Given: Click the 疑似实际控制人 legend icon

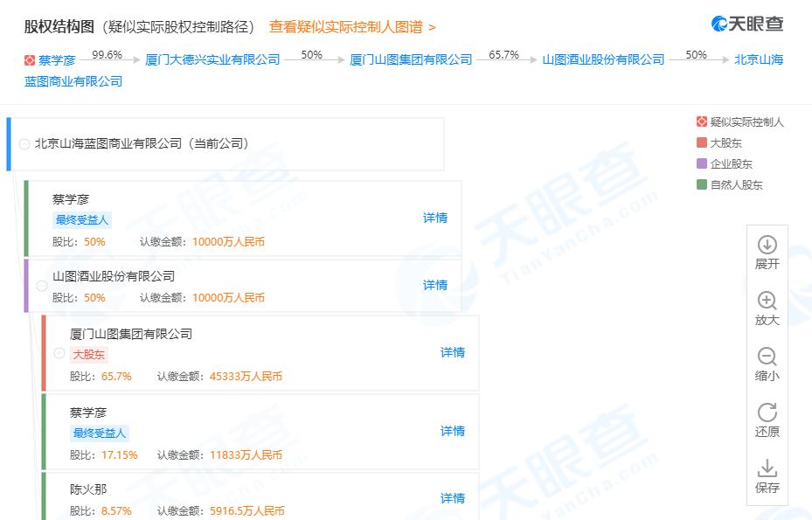Looking at the screenshot, I should 702,121.
